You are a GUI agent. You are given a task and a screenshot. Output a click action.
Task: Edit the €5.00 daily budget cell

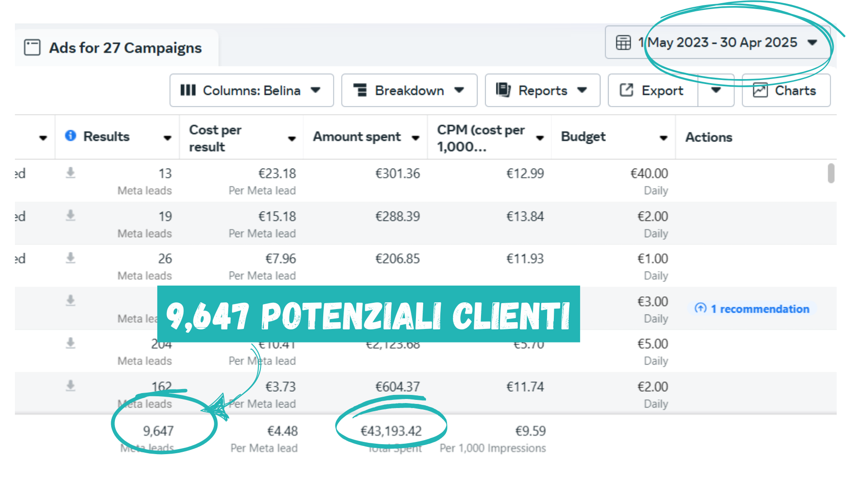[652, 344]
